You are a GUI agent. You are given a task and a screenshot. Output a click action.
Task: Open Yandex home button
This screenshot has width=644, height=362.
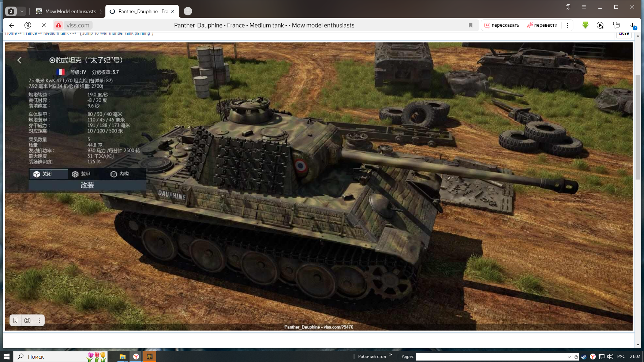(28, 25)
